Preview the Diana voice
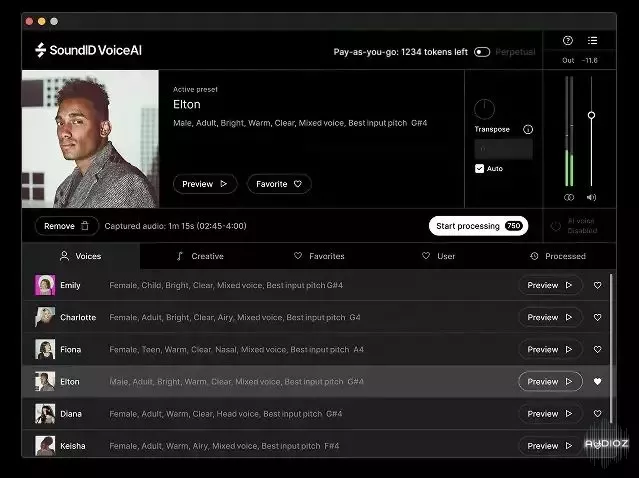This screenshot has width=639, height=478. (x=550, y=414)
